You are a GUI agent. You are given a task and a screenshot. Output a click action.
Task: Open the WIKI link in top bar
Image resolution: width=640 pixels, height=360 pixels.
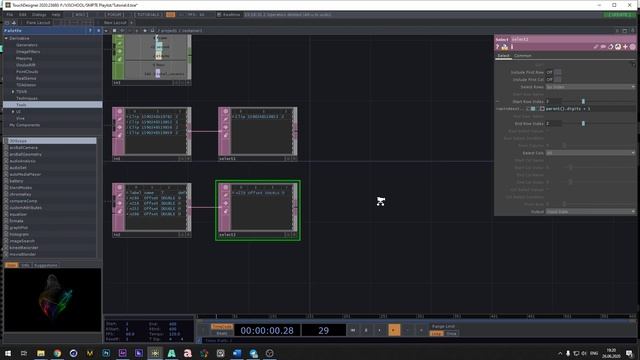tap(80, 15)
